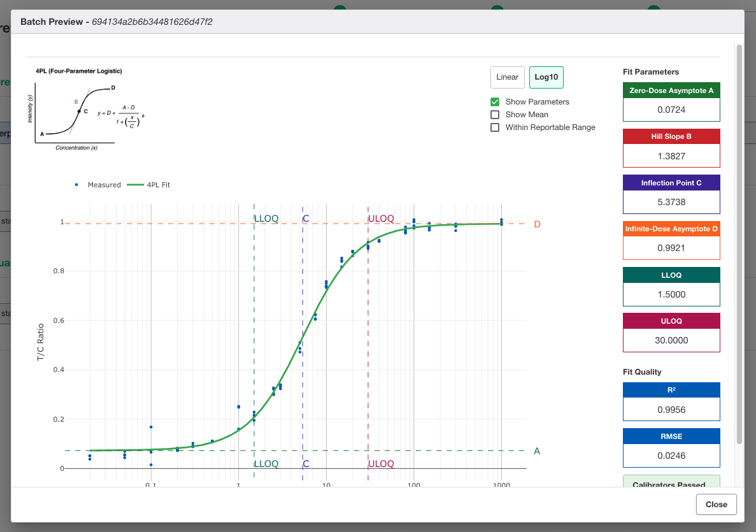Toggle the Measured series in the legend

click(98, 185)
